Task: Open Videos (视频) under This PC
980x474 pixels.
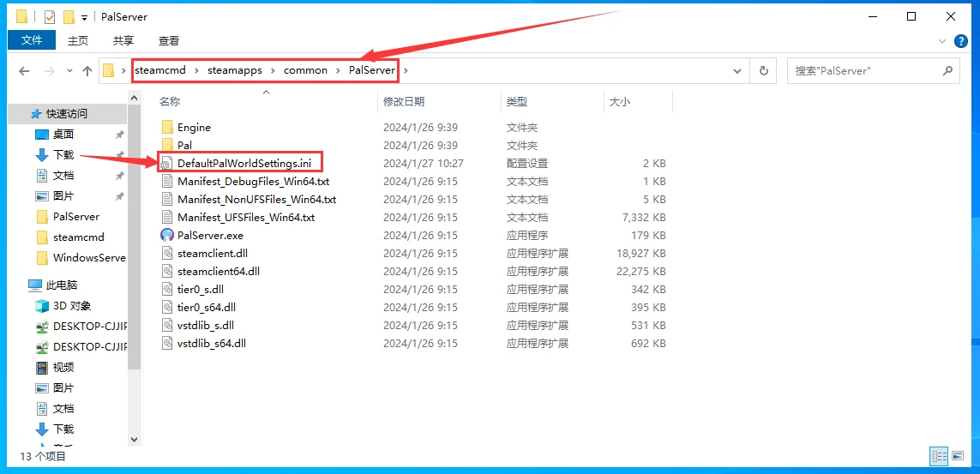Action: coord(63,367)
